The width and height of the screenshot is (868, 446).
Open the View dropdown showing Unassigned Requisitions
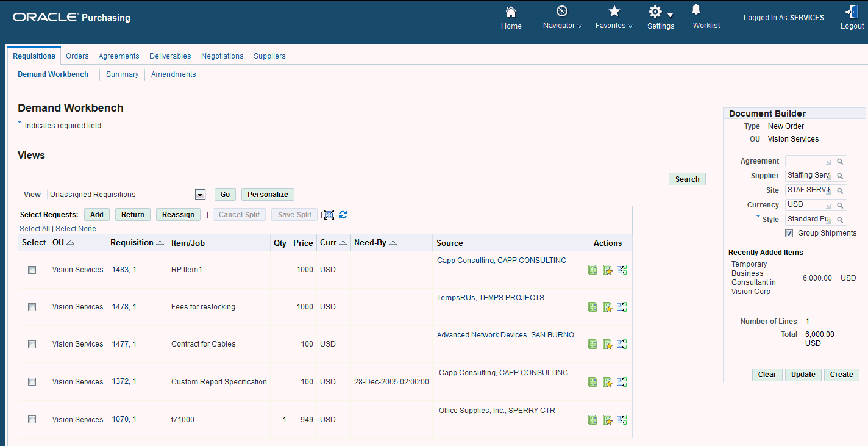126,195
